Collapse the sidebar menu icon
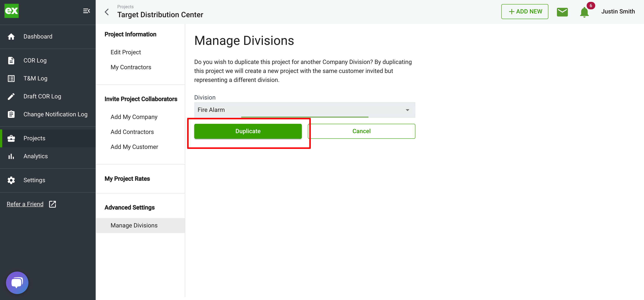 [86, 11]
